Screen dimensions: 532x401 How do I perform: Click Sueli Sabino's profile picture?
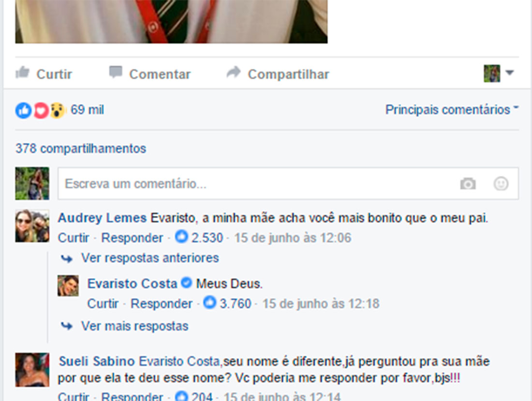pyautogui.click(x=32, y=370)
